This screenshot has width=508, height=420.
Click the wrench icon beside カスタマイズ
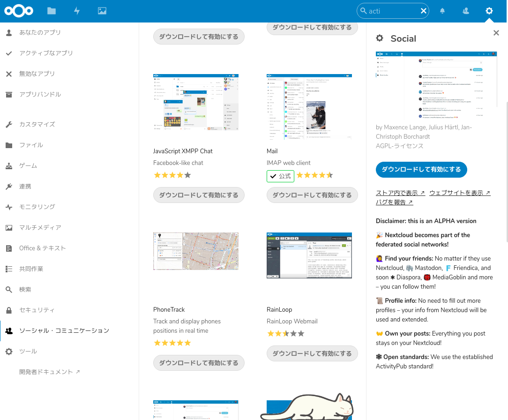coord(9,124)
